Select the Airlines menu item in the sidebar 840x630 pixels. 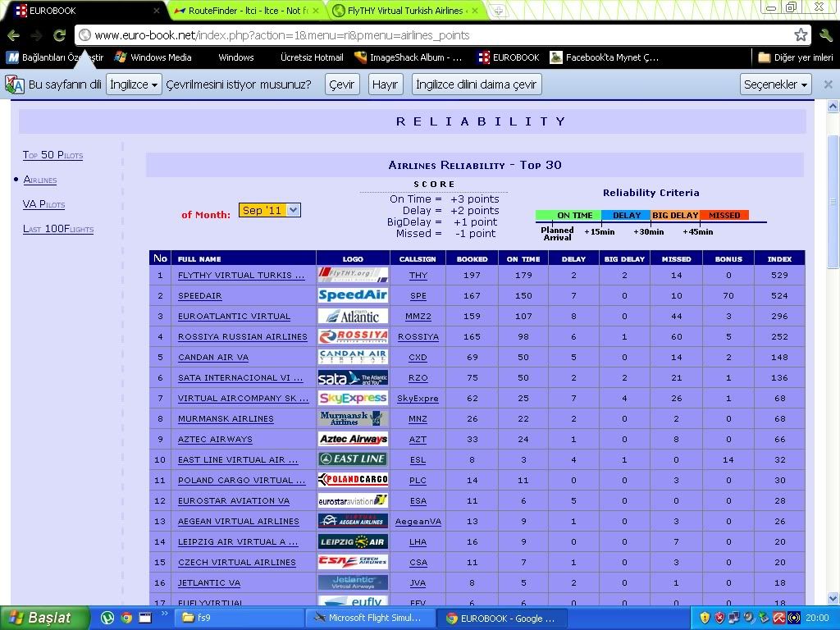click(40, 180)
